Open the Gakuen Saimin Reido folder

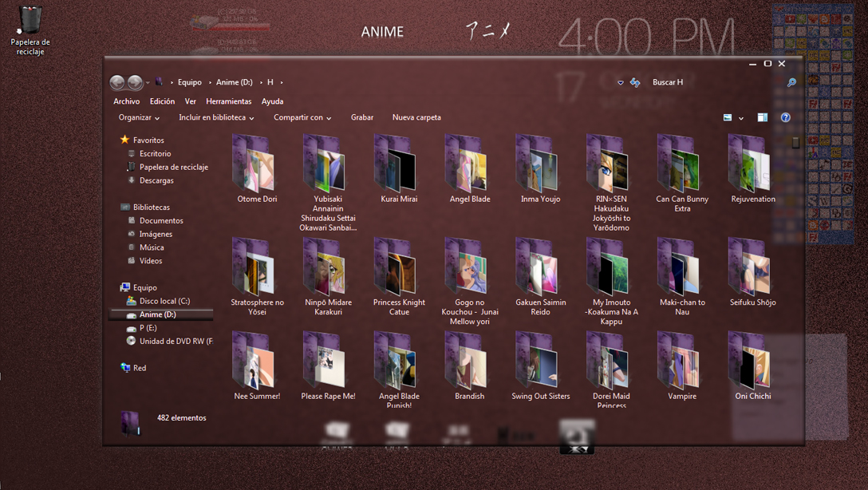[x=540, y=276]
